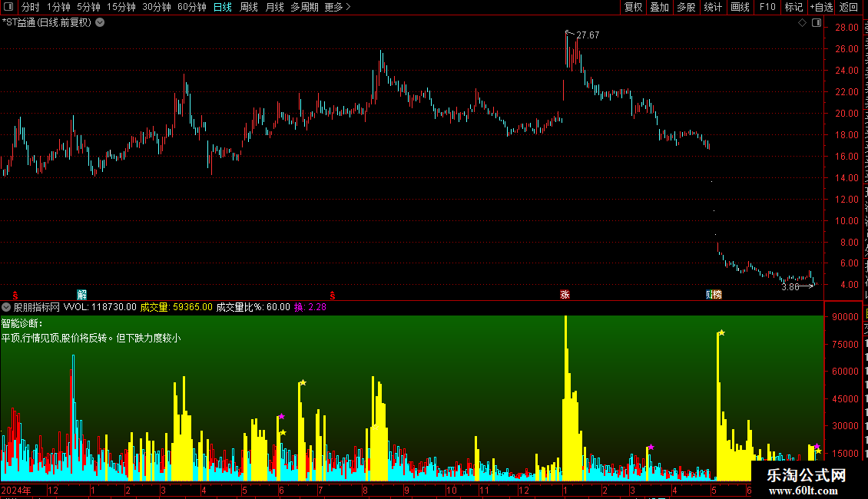This screenshot has height=499, width=868.
Task: Select the 15分钟 period tab
Action: click(121, 7)
